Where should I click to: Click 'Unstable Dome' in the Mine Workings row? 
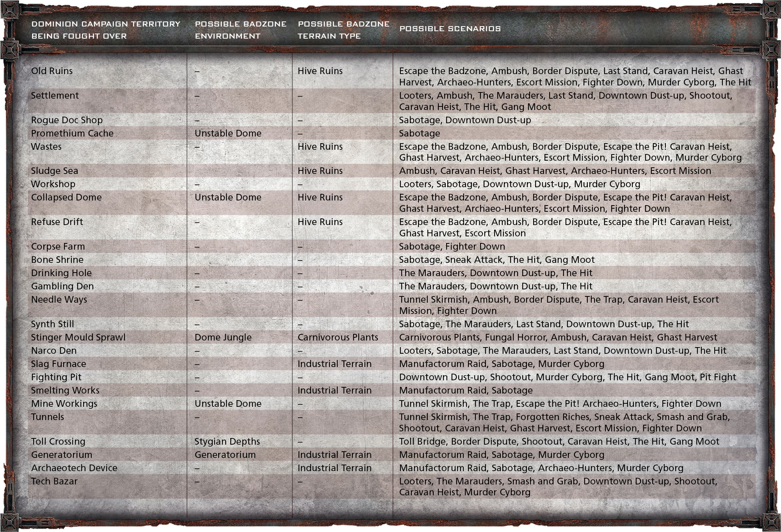coord(228,404)
